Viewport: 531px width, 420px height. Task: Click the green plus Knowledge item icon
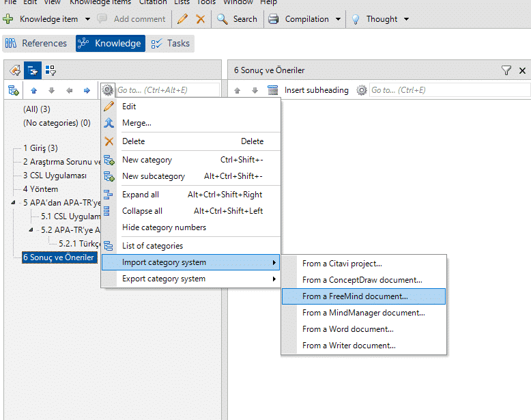click(8, 19)
